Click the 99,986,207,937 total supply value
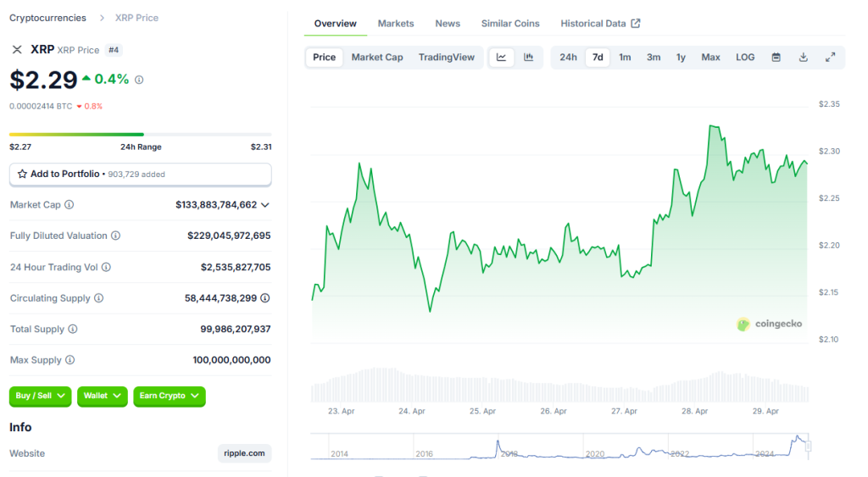Viewport: 868px width, 477px height. 236,330
